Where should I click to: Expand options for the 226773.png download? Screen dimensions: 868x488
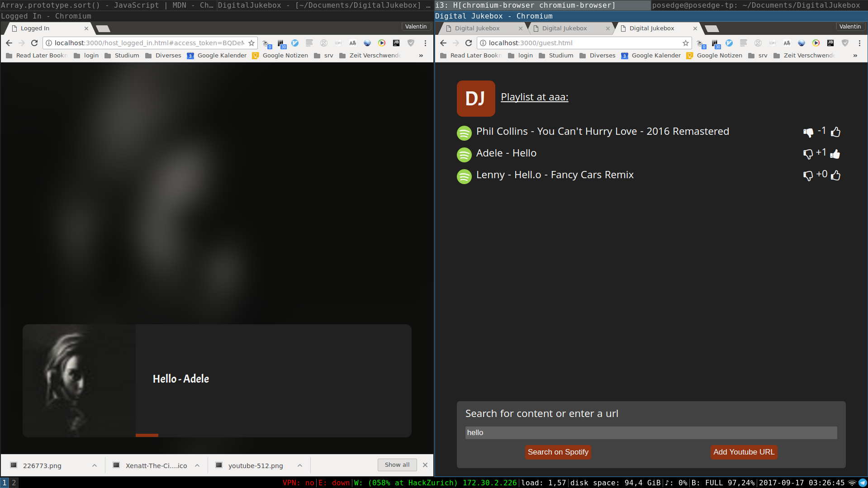click(95, 465)
